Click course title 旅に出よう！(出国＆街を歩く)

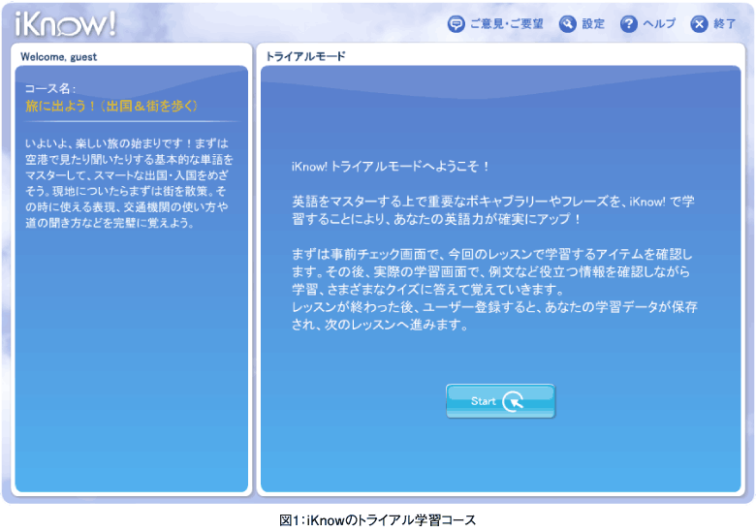pyautogui.click(x=111, y=106)
